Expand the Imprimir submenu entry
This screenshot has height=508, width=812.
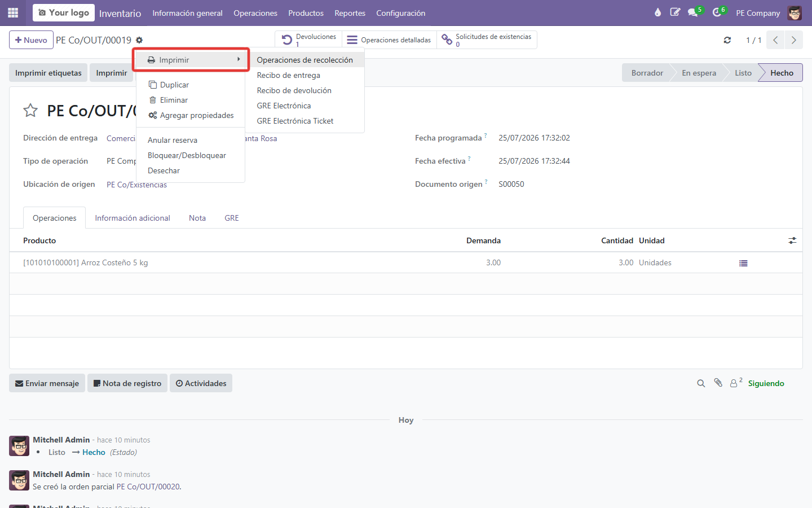[191, 60]
